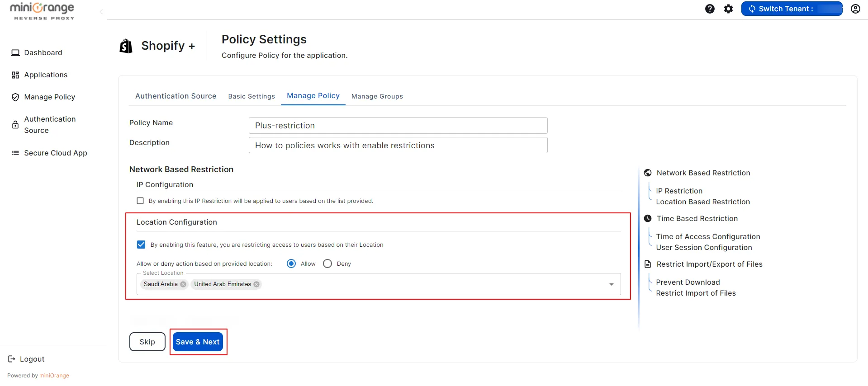Open the user profile account icon
The width and height of the screenshot is (868, 386).
(x=855, y=9)
